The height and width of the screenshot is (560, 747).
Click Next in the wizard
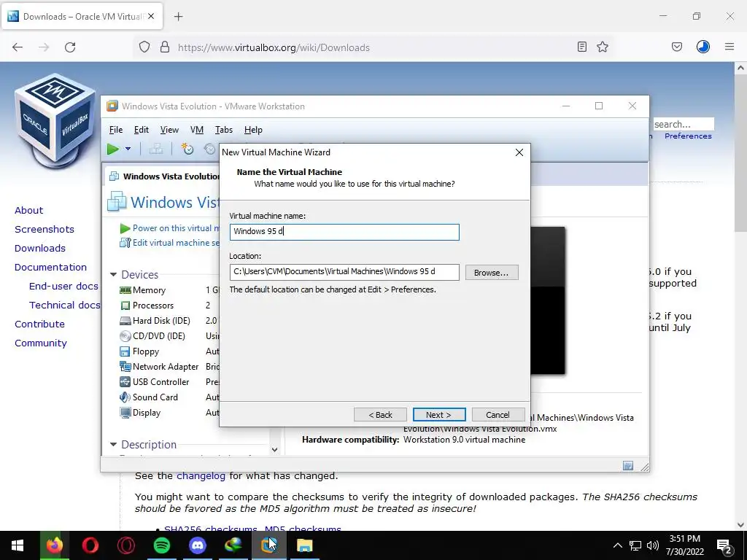coord(438,415)
